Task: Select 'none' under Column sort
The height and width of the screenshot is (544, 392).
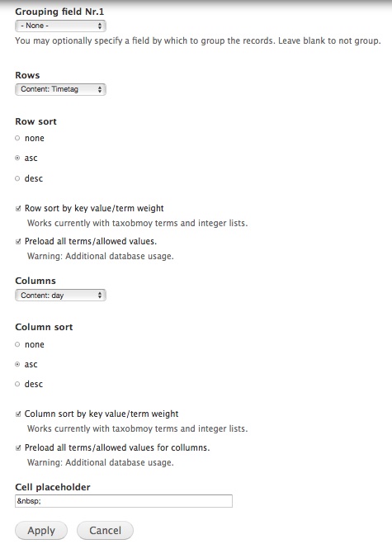Action: pyautogui.click(x=17, y=344)
